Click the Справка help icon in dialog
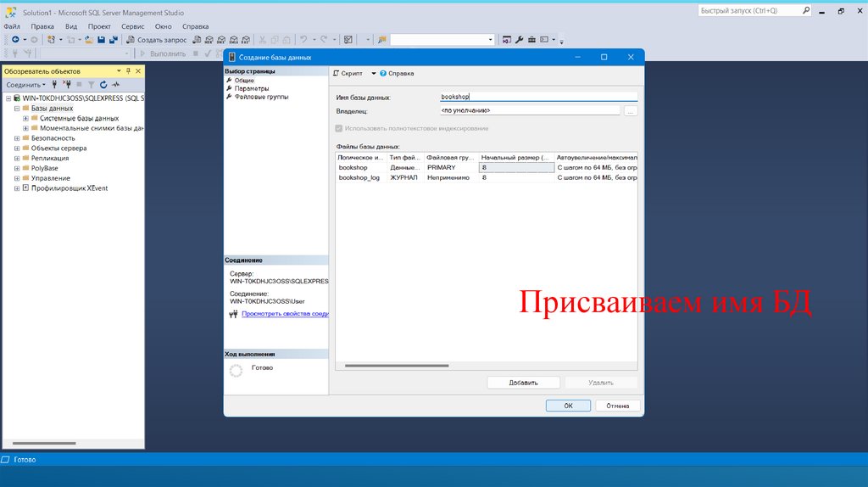Image resolution: width=868 pixels, height=487 pixels. click(383, 73)
